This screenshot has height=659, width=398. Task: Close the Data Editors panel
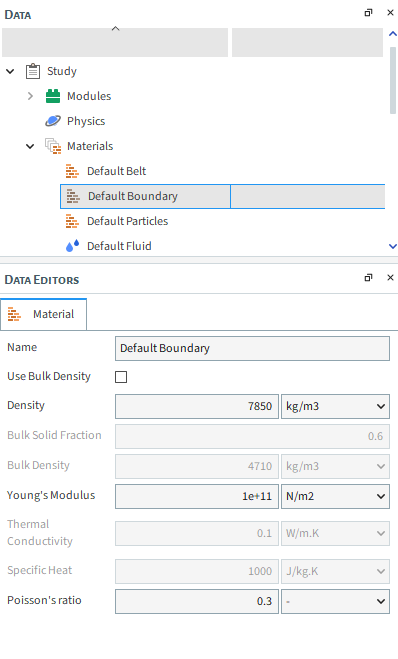pyautogui.click(x=390, y=277)
